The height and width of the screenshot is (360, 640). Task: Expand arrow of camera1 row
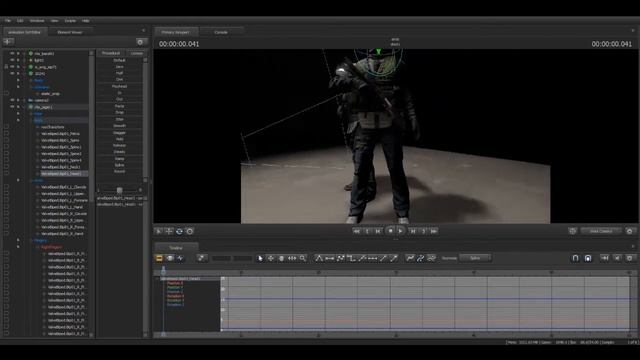point(18,100)
